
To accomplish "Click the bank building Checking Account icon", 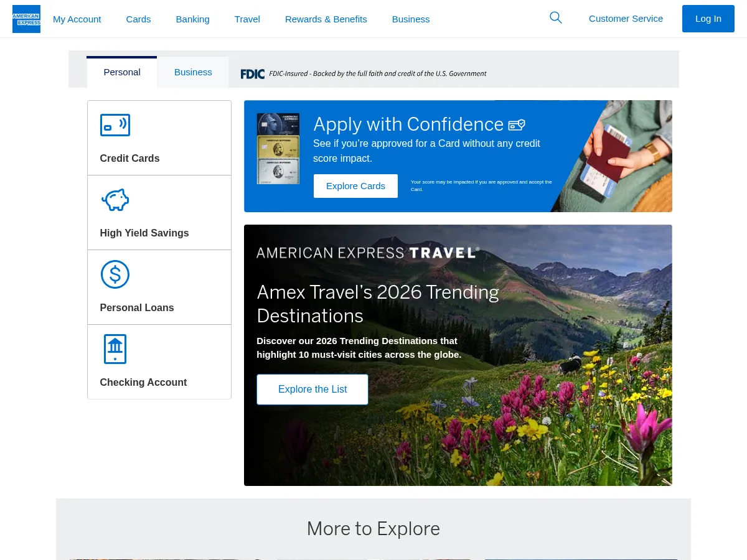I will (x=115, y=349).
